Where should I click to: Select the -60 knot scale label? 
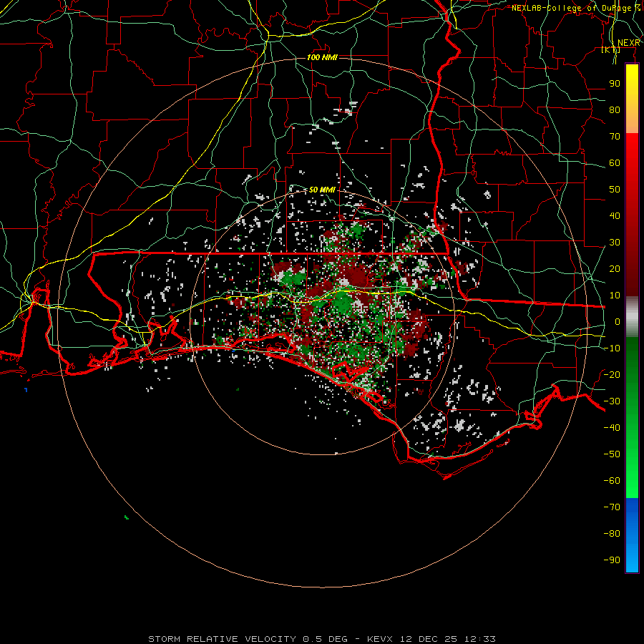click(612, 481)
